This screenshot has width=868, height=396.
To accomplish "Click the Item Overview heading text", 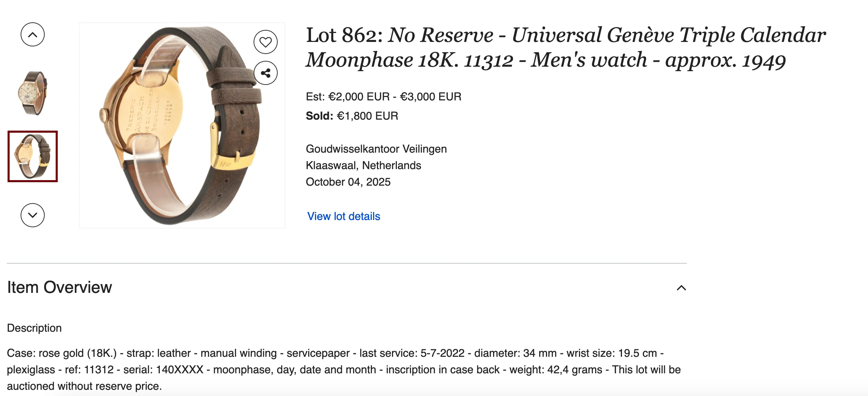I will [x=59, y=287].
